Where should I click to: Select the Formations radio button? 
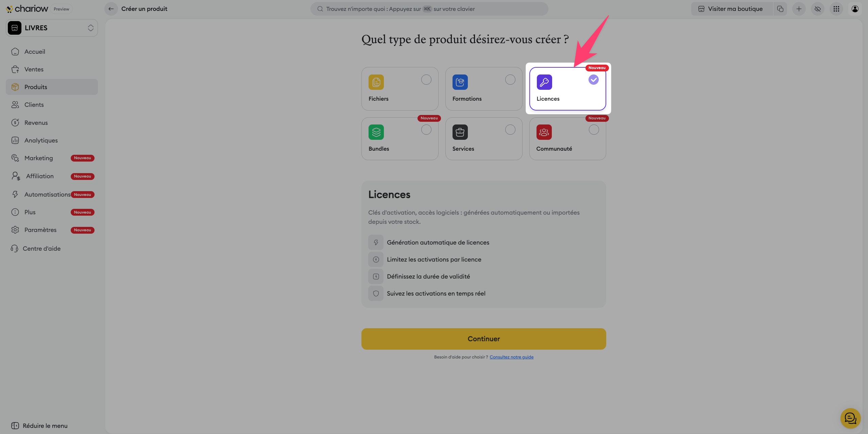click(510, 80)
